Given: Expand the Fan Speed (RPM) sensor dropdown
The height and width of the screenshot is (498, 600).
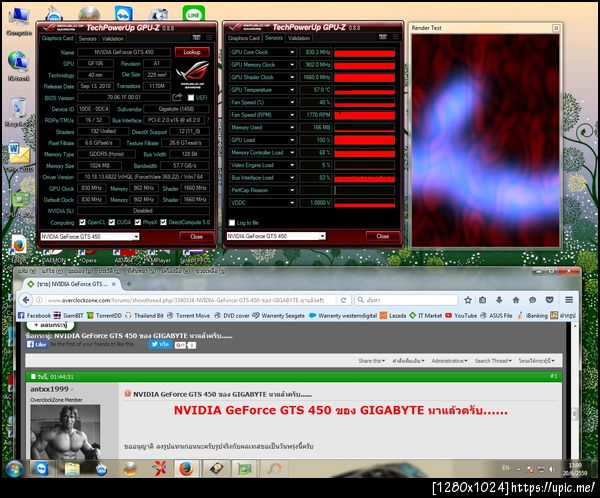Looking at the screenshot, I should click(292, 115).
